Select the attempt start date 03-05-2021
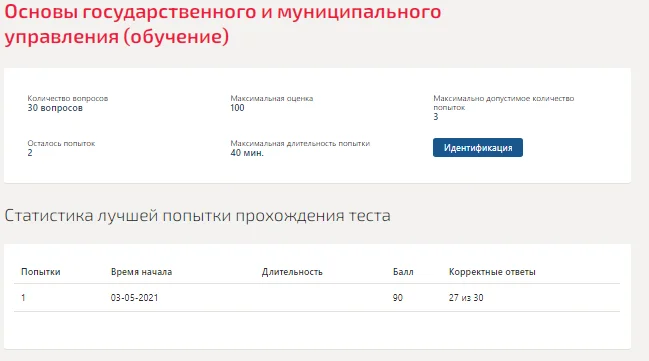The height and width of the screenshot is (361, 649). pyautogui.click(x=134, y=297)
